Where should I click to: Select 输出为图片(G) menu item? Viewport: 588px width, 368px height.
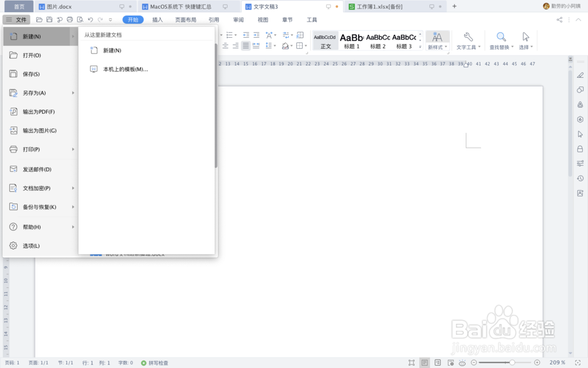(x=40, y=130)
